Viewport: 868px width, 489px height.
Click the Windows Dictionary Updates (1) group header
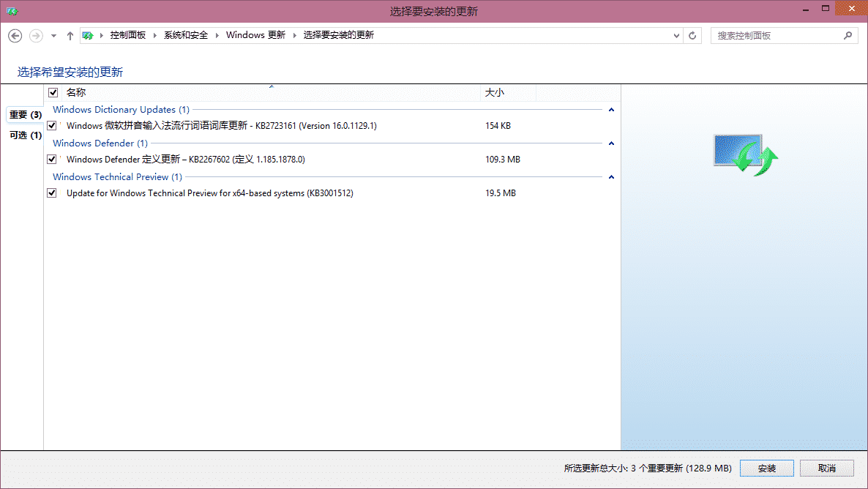[121, 110]
